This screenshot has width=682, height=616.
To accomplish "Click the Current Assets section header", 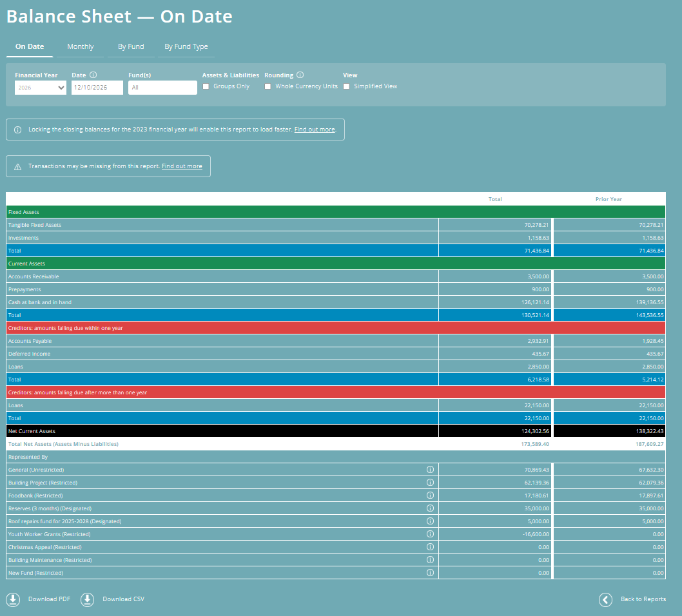I will [336, 264].
